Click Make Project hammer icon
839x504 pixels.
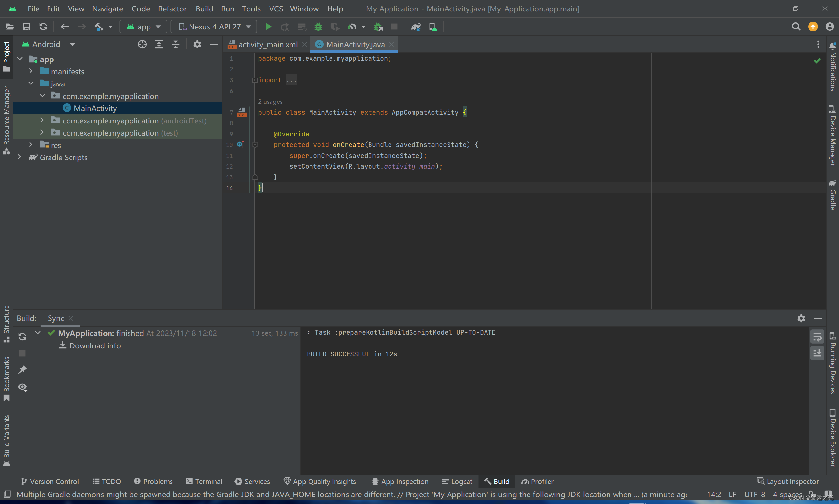(99, 27)
